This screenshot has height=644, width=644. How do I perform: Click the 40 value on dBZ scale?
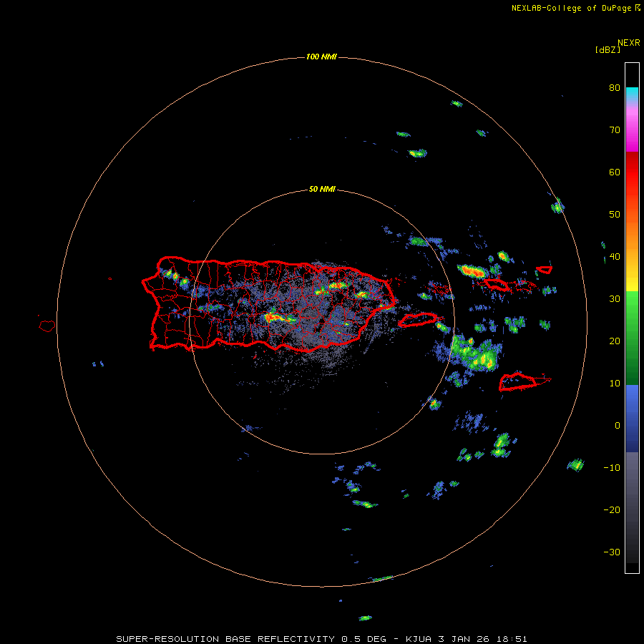[x=615, y=257]
